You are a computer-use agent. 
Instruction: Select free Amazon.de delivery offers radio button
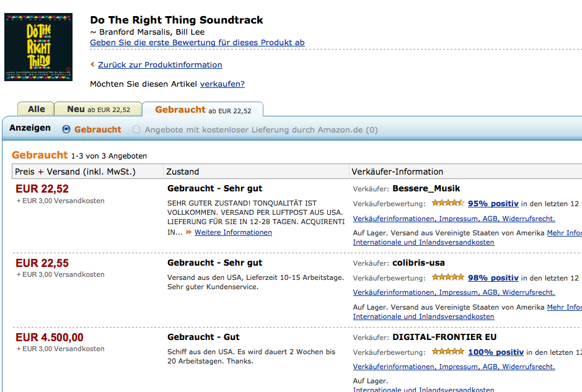pos(136,129)
